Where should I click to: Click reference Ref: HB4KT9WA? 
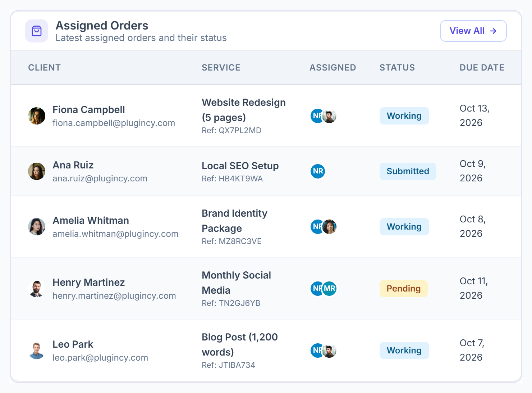pyautogui.click(x=232, y=179)
